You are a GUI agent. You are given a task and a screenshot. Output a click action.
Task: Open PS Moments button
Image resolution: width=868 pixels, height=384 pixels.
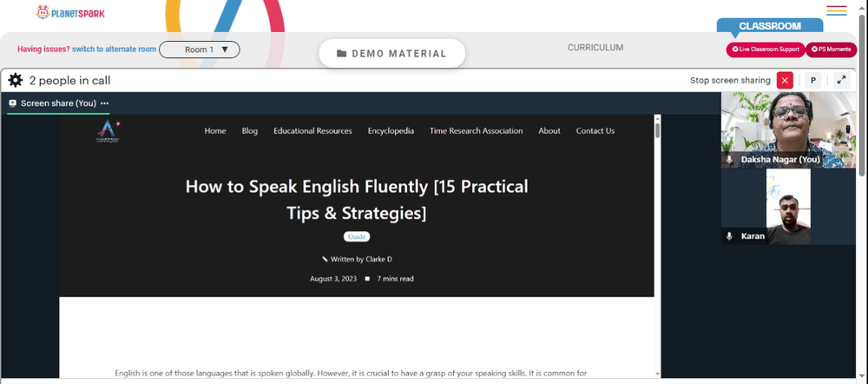point(831,50)
